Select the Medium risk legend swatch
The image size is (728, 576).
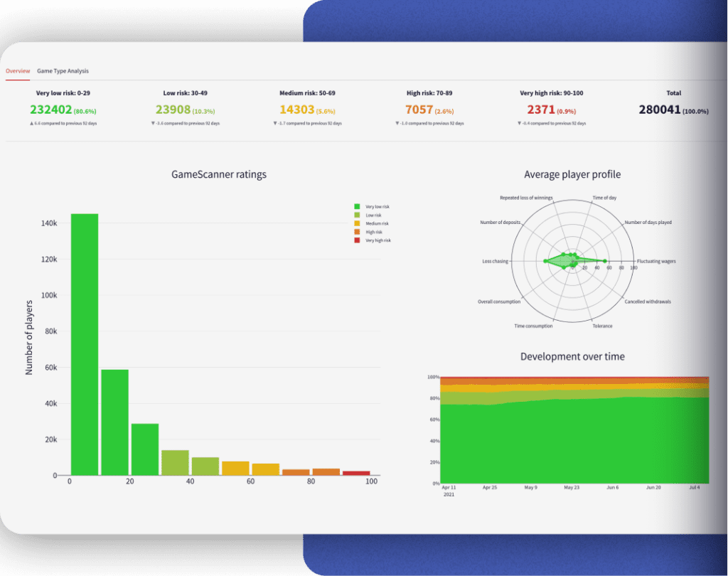tap(357, 223)
